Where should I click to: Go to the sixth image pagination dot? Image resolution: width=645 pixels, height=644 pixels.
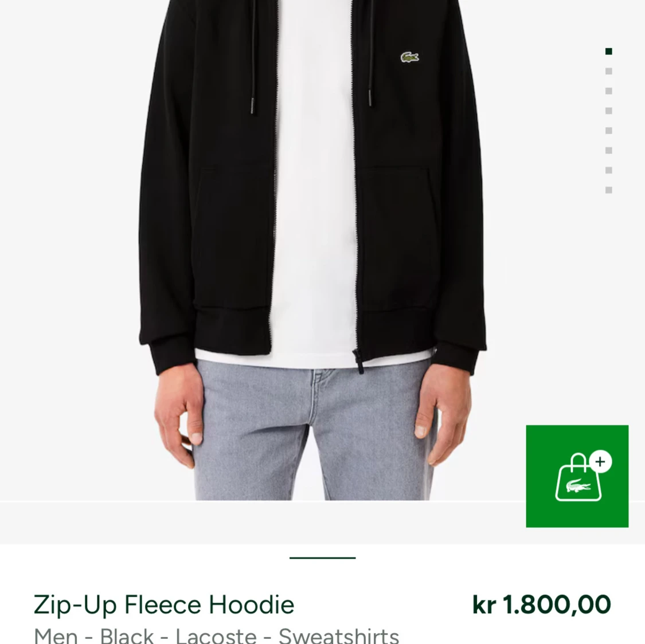608,151
